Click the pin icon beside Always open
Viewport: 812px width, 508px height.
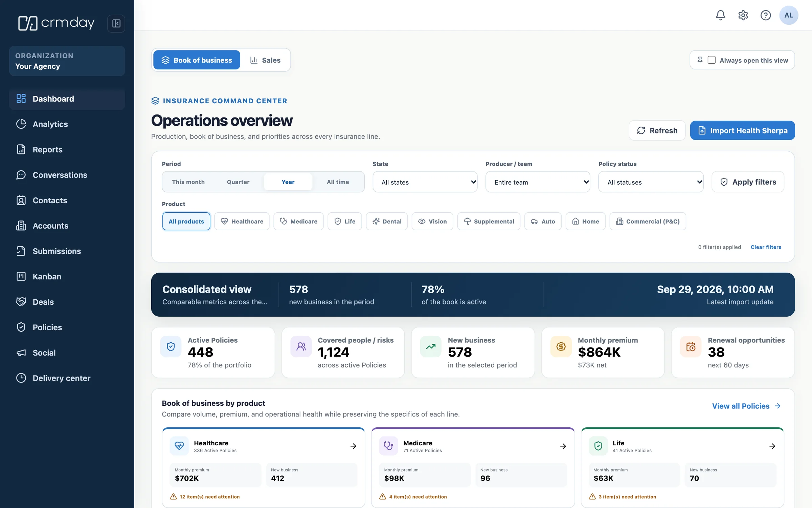pos(700,60)
